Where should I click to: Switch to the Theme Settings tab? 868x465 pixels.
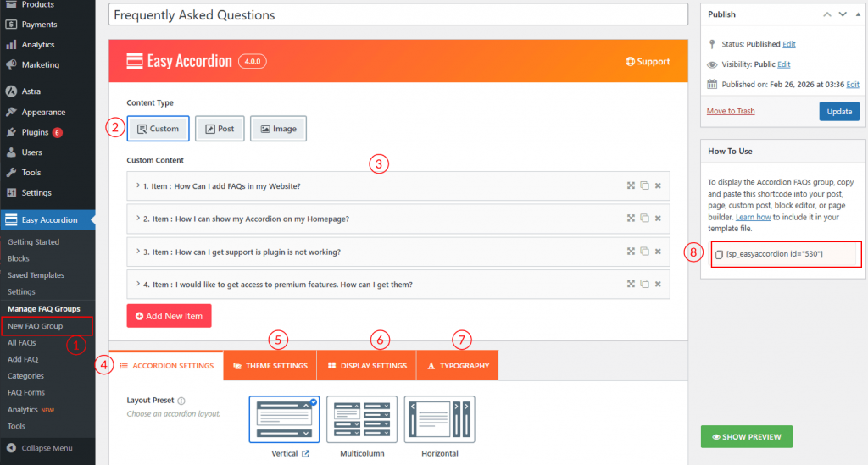coord(270,366)
